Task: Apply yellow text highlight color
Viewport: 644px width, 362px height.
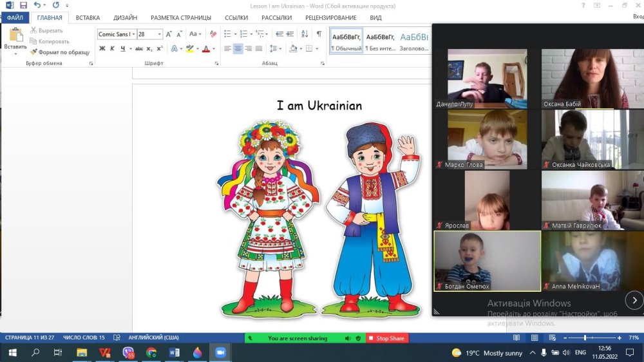Action: coord(190,48)
